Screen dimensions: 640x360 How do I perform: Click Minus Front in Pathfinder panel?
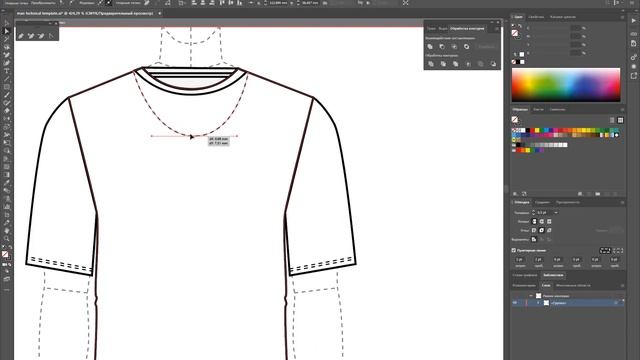click(442, 47)
